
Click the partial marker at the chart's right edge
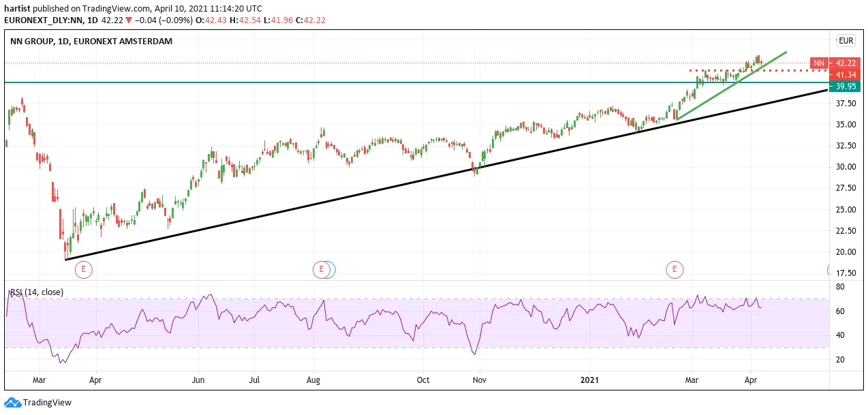[830, 270]
